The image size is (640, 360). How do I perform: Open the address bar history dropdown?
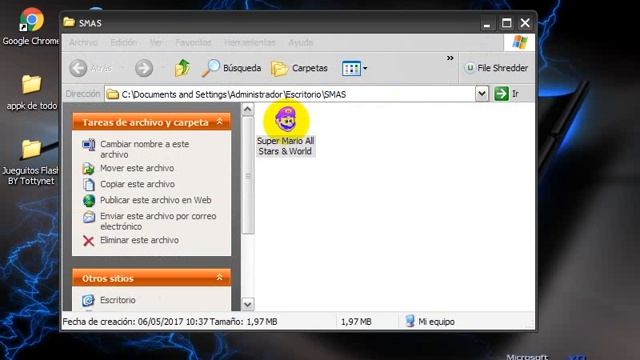tap(482, 94)
